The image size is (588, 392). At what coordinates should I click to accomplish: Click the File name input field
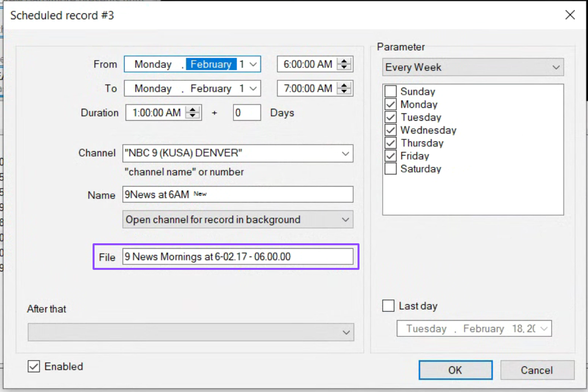point(237,257)
